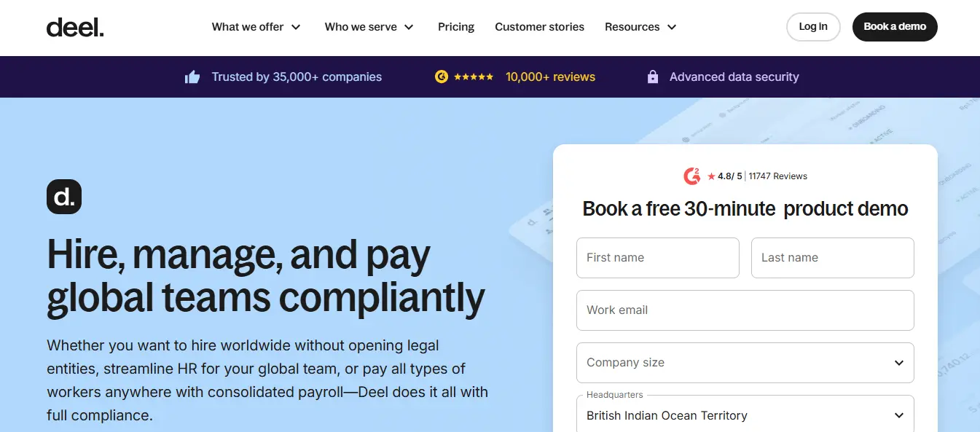Image resolution: width=980 pixels, height=432 pixels.
Task: Select the black 'd.' brand icon
Action: 64,197
